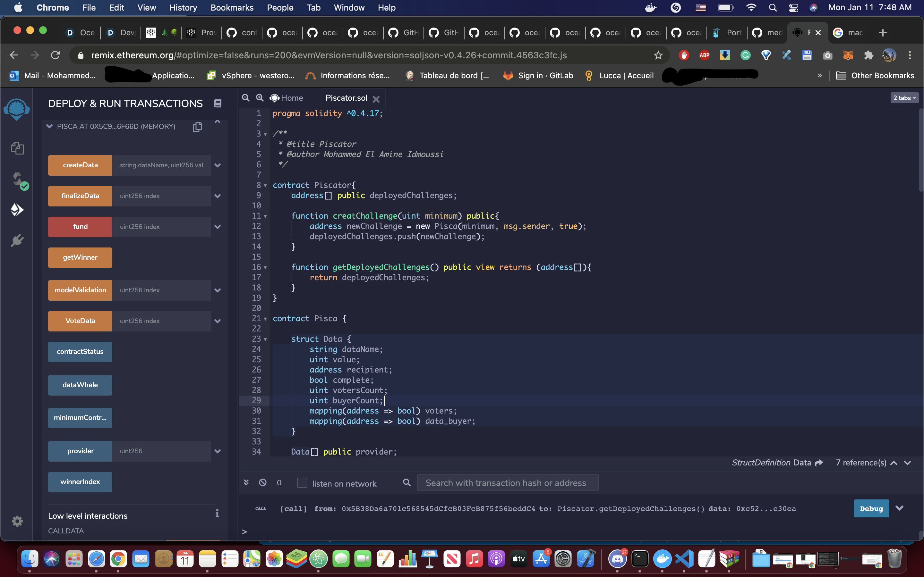Zoom out the editor font
The width and height of the screenshot is (924, 577).
[245, 98]
